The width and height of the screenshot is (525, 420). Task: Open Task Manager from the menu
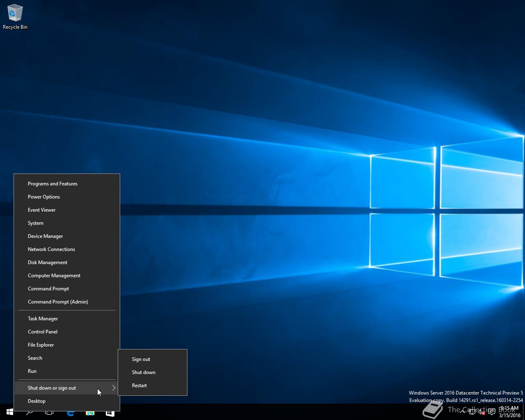click(67, 319)
